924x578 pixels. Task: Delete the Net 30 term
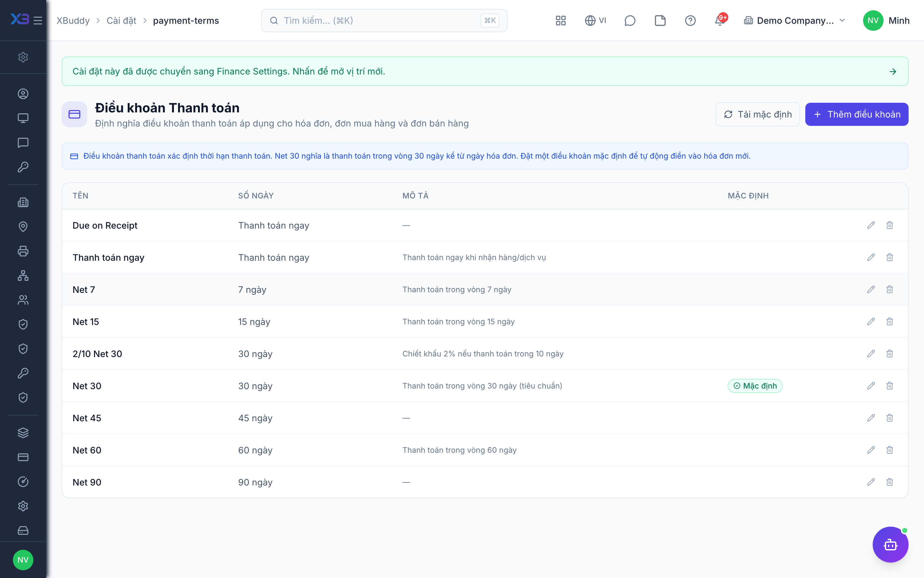click(x=889, y=386)
